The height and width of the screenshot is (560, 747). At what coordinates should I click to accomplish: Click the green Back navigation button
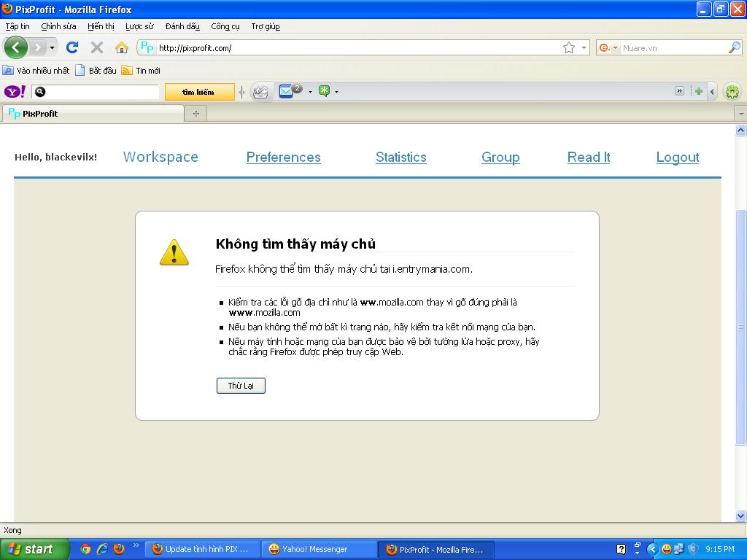tap(16, 47)
